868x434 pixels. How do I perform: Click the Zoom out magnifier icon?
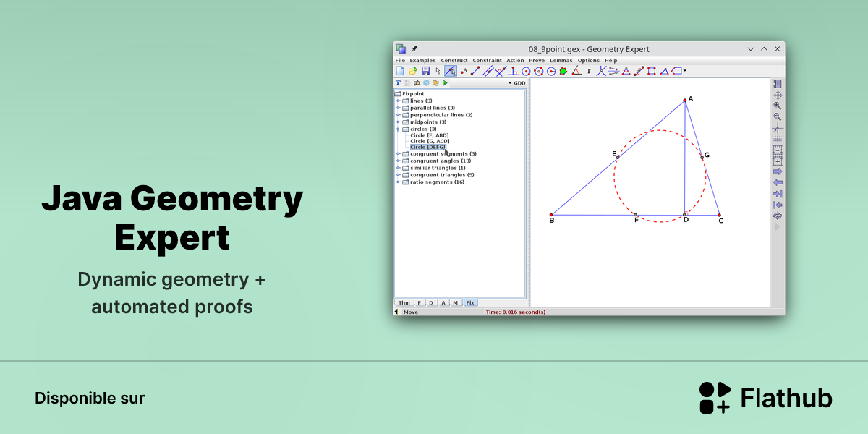point(778,116)
